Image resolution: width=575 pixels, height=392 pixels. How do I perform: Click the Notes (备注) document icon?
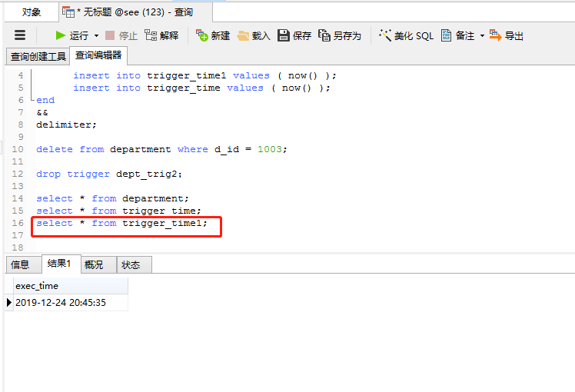click(x=446, y=35)
